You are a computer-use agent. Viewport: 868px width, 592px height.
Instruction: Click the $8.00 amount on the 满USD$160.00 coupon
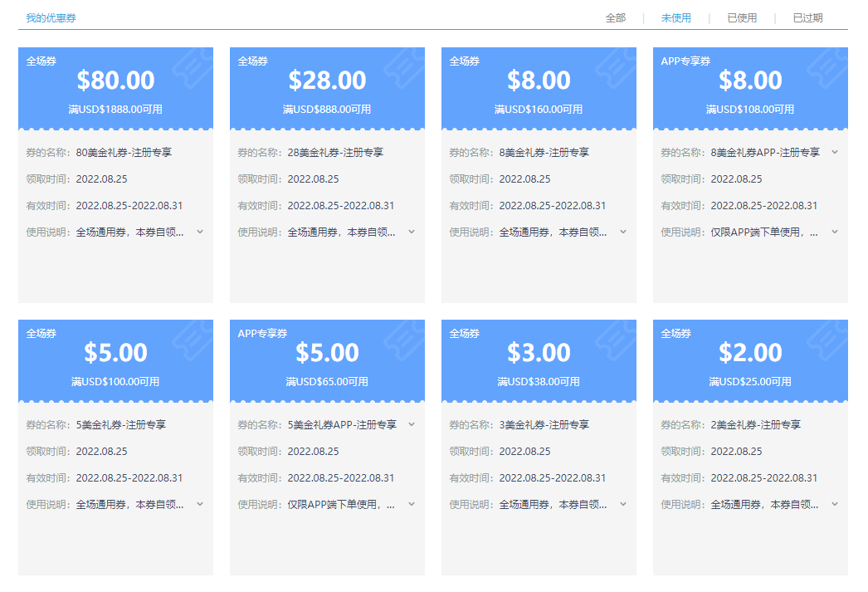click(x=539, y=81)
